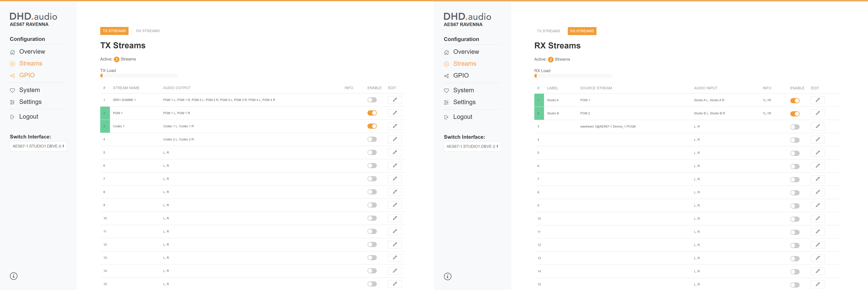Enable TX stream 4 Codec 2 toggle

(372, 139)
